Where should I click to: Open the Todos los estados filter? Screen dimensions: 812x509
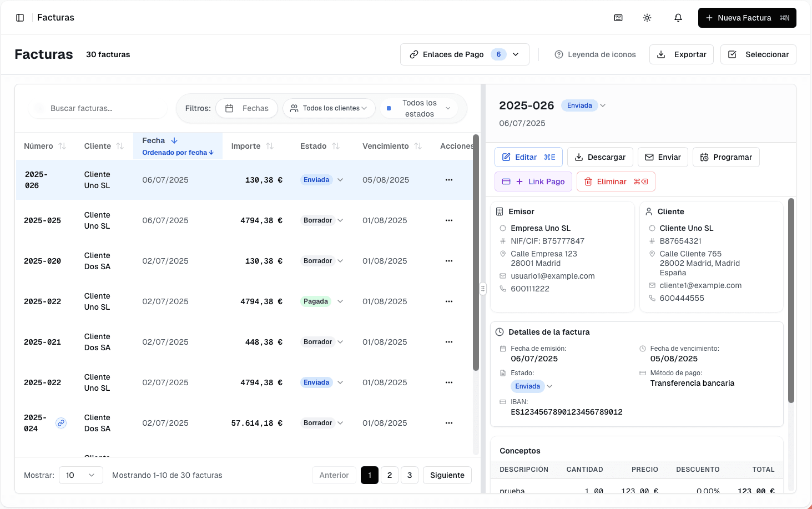click(x=418, y=108)
